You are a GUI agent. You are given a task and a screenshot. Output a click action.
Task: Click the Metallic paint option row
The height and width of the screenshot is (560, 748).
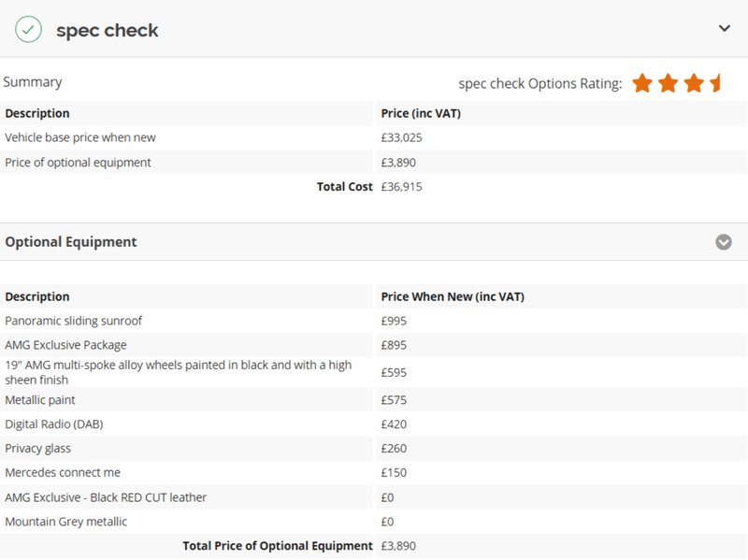pos(374,400)
